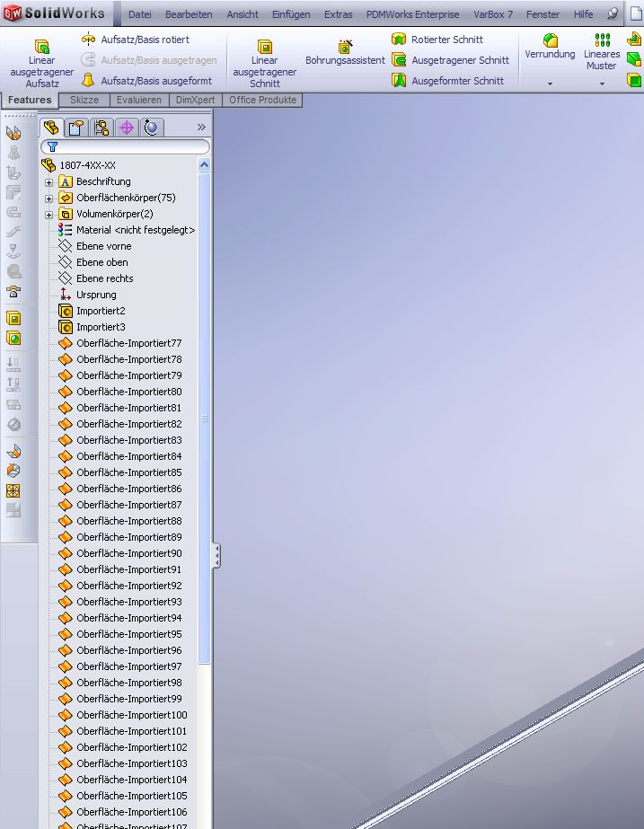
Task: Select Ausgeformter Schnitt tool
Action: (x=447, y=80)
